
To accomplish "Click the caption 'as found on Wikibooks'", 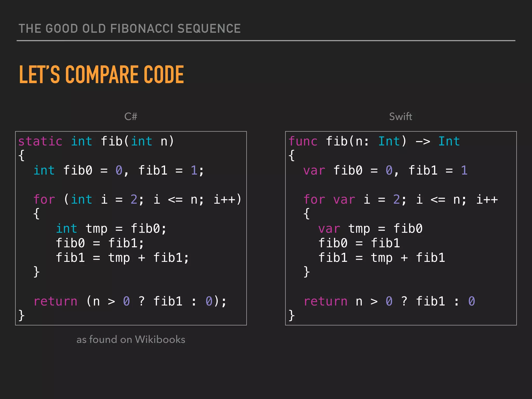I will coord(131,340).
